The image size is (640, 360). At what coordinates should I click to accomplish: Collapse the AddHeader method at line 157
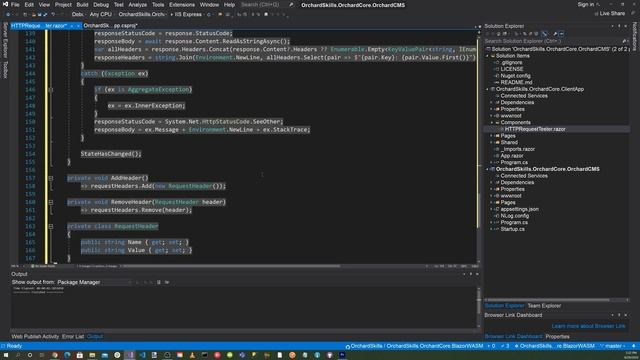click(x=51, y=178)
